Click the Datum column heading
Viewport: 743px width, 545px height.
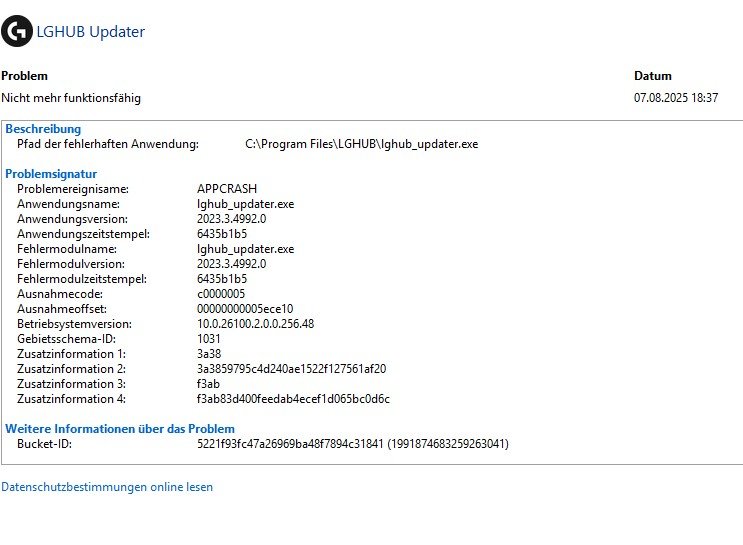click(652, 76)
